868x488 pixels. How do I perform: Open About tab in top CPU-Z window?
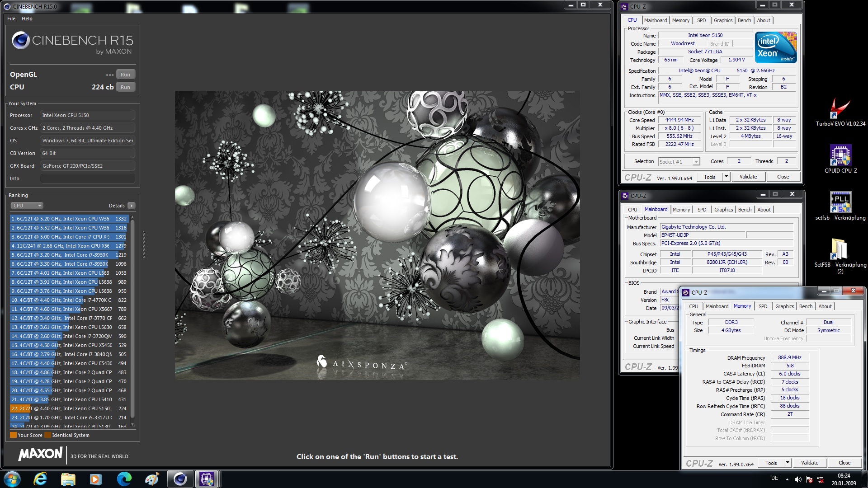(764, 20)
